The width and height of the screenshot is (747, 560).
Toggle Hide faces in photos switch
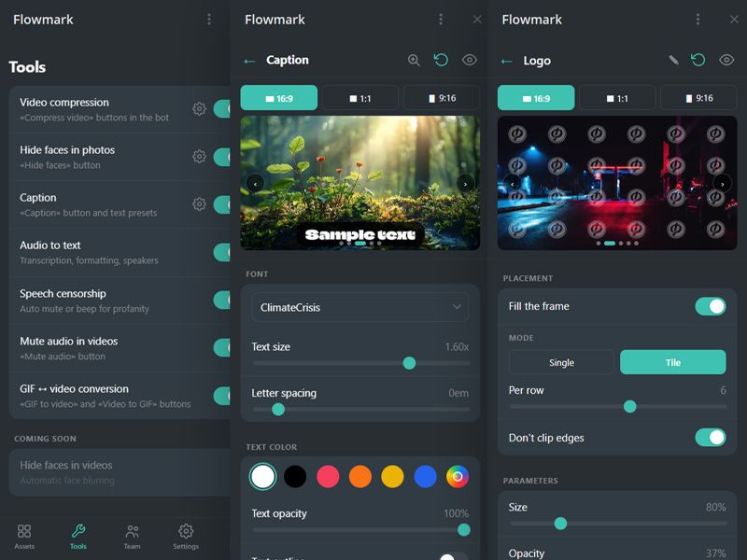click(x=221, y=157)
